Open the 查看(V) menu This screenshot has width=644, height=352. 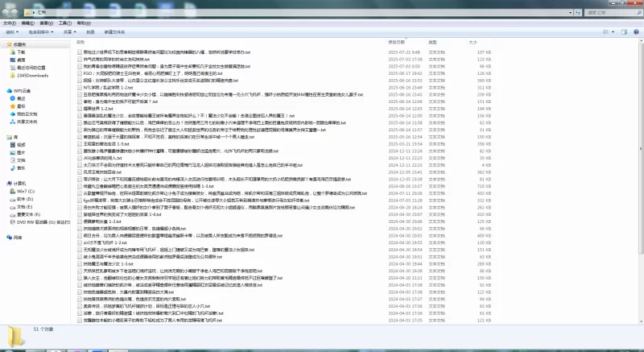coord(47,23)
